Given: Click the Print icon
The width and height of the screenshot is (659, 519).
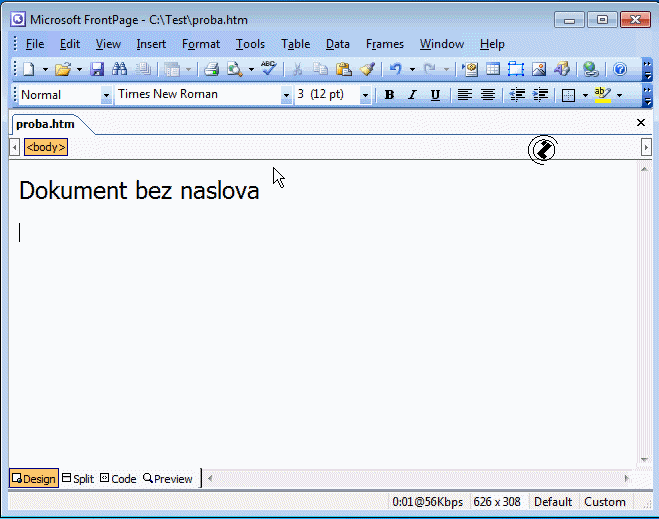Looking at the screenshot, I should pos(211,69).
